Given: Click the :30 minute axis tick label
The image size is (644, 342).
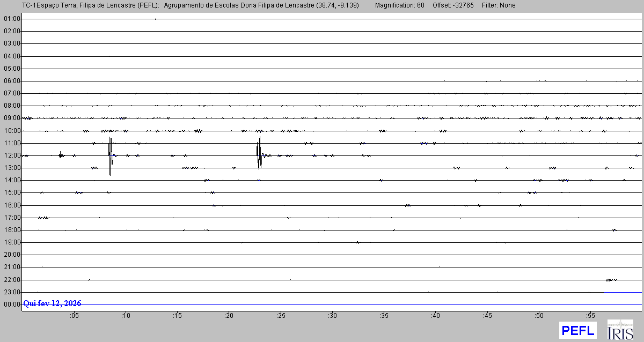Looking at the screenshot, I should coord(332,315).
